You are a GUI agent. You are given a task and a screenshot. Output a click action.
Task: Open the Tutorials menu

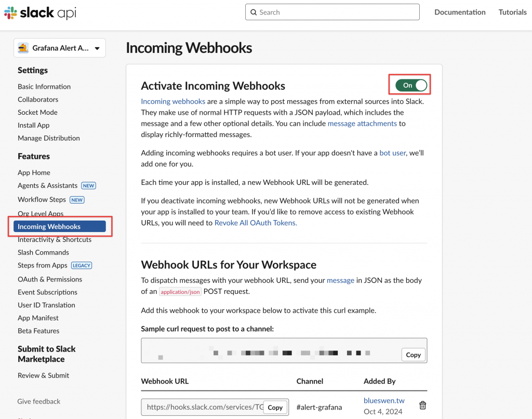(x=512, y=12)
